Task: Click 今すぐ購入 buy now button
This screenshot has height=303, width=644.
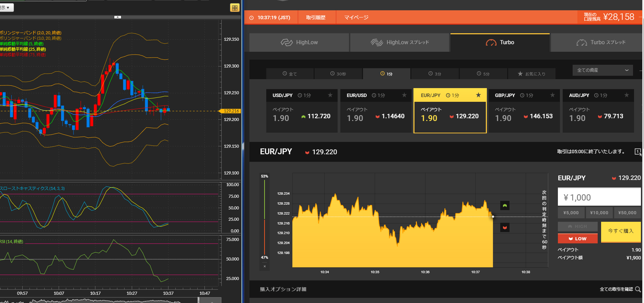Action: coord(621,232)
